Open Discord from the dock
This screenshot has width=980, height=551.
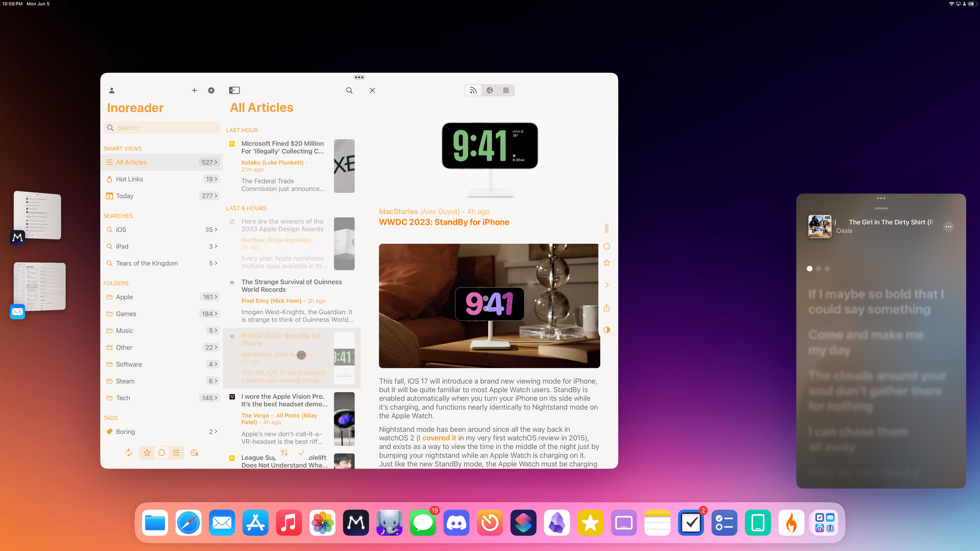[457, 523]
